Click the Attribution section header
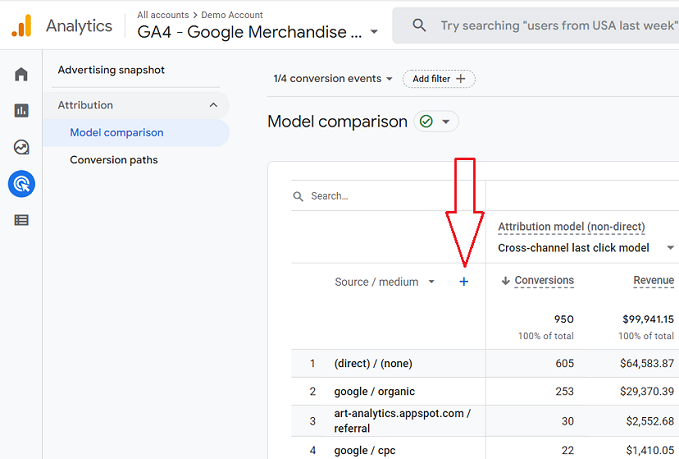 [x=136, y=105]
